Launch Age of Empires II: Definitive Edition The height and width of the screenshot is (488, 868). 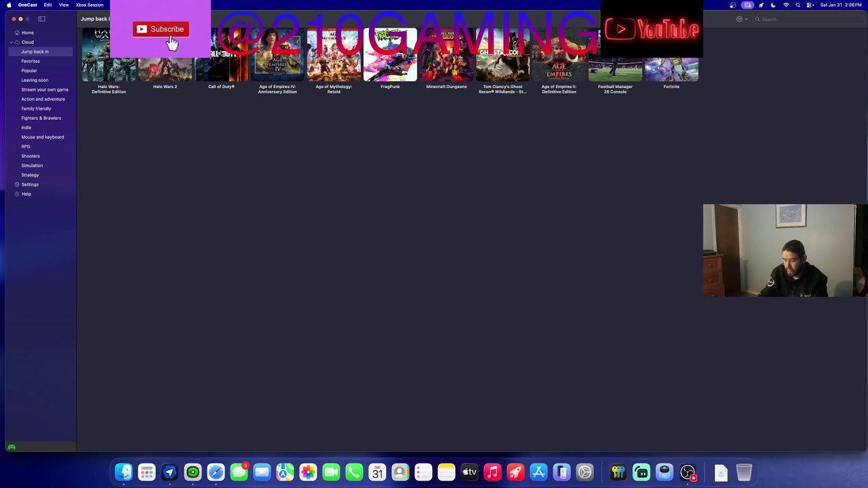coord(559,61)
